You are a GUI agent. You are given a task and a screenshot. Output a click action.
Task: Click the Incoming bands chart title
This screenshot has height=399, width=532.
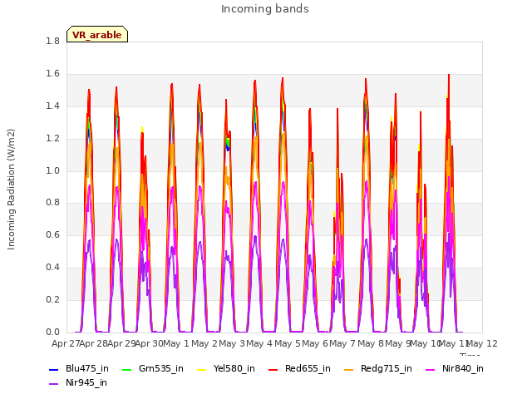(265, 9)
